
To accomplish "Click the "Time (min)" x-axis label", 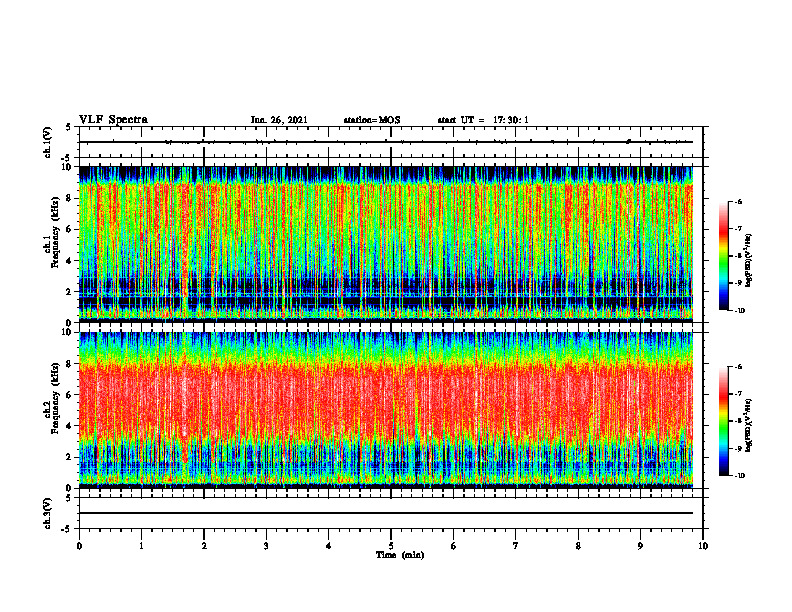I will coord(400,555).
